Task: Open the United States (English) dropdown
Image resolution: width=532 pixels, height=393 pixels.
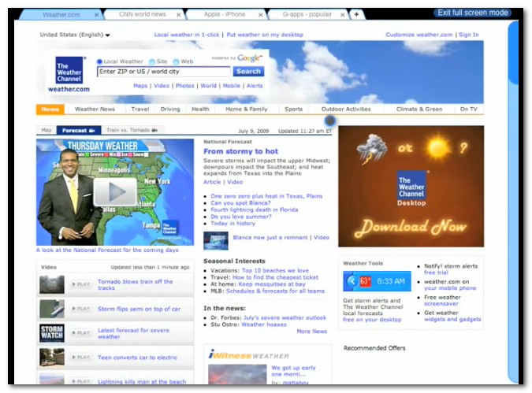Action: [75, 35]
